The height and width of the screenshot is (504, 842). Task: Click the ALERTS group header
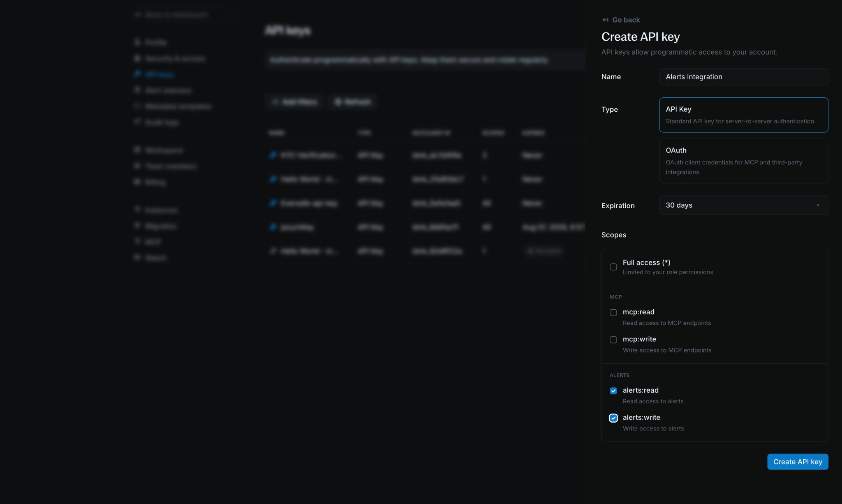[x=619, y=375]
